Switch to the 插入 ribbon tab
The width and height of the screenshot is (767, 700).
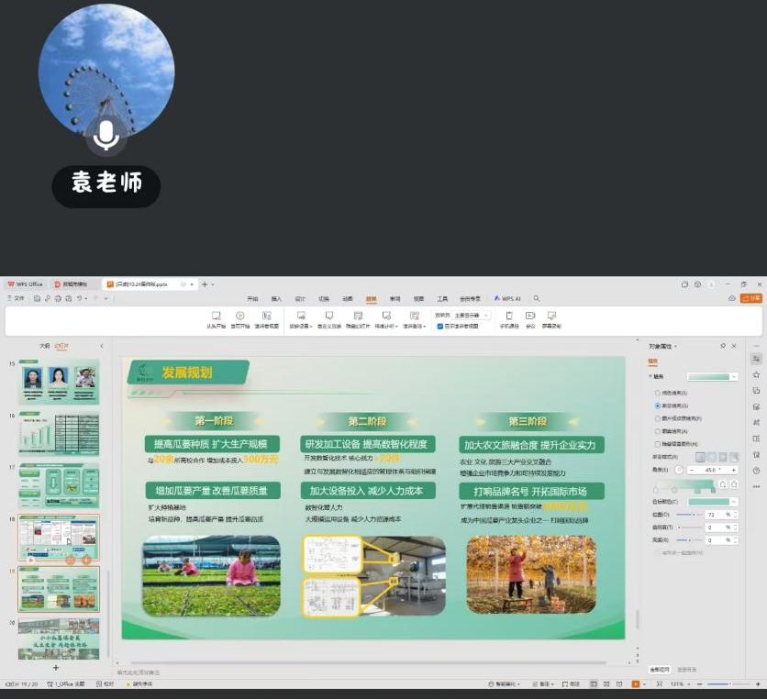276,298
